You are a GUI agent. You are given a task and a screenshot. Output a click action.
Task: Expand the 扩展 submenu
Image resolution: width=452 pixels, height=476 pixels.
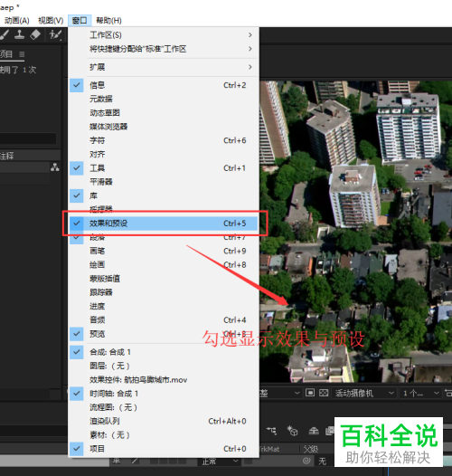click(x=164, y=67)
